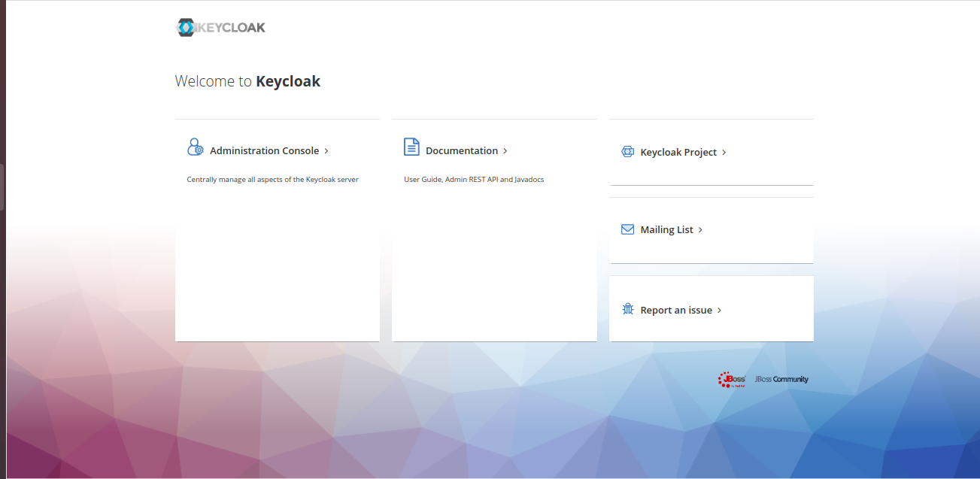
Task: Open the Report an issue link
Action: pos(675,309)
